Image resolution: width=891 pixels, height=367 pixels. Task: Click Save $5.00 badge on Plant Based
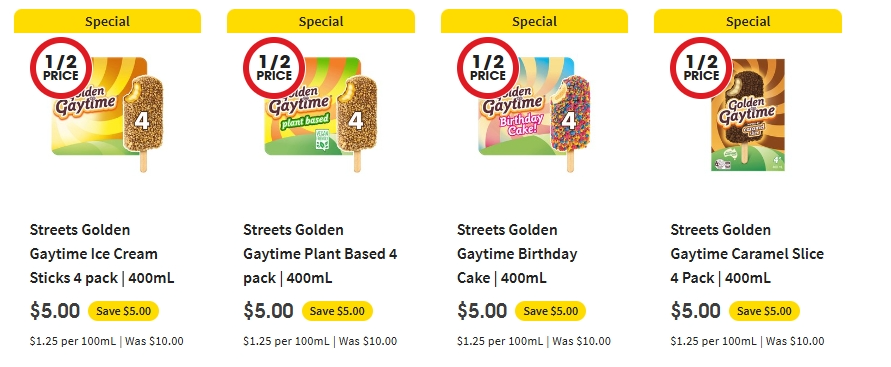[x=337, y=311]
